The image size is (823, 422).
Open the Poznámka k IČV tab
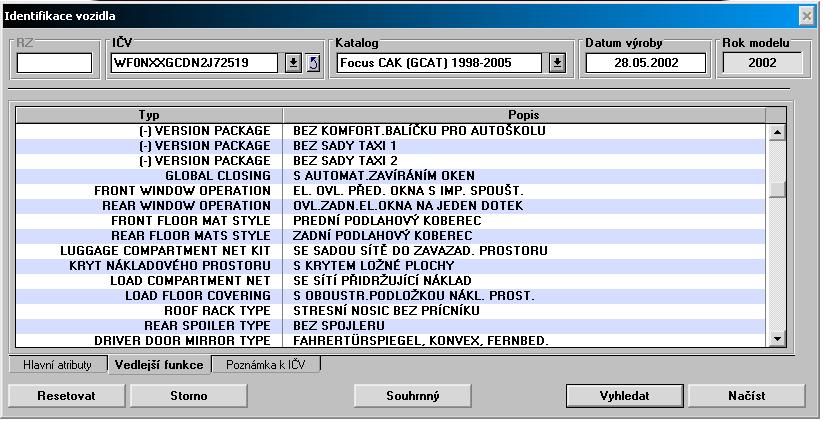pyautogui.click(x=266, y=365)
